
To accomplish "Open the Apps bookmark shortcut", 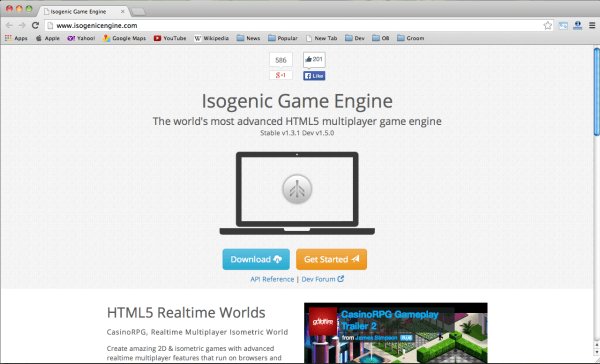I will point(16,38).
